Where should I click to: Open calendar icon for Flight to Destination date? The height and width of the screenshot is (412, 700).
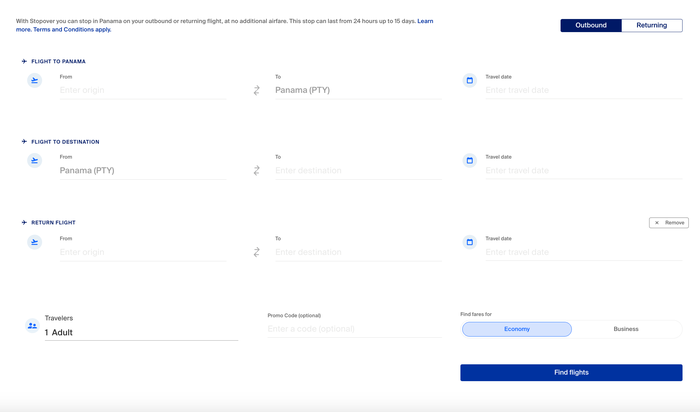(470, 160)
